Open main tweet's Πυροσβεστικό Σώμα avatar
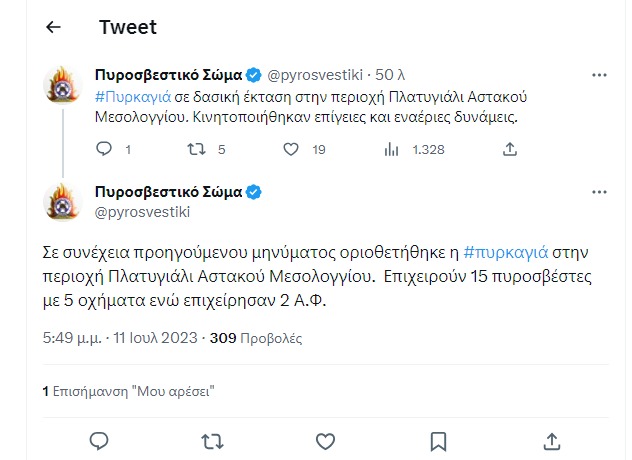632x460 pixels. point(63,201)
